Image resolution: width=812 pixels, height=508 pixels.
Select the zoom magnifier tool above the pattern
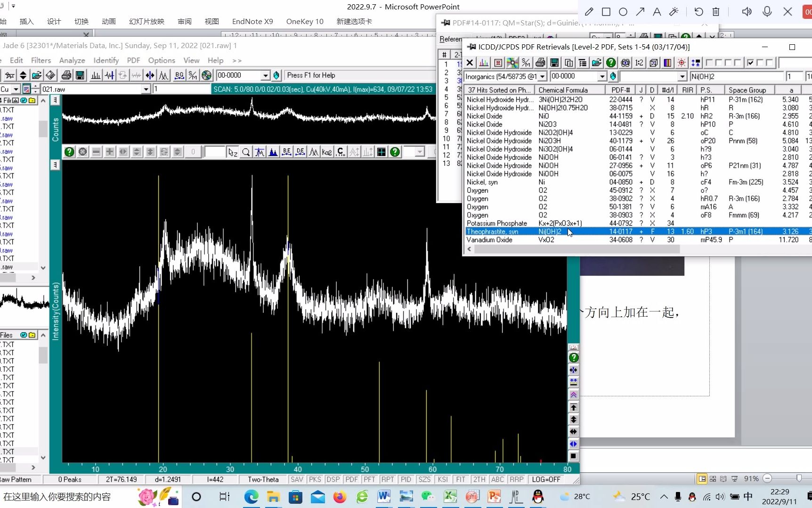[x=246, y=152]
